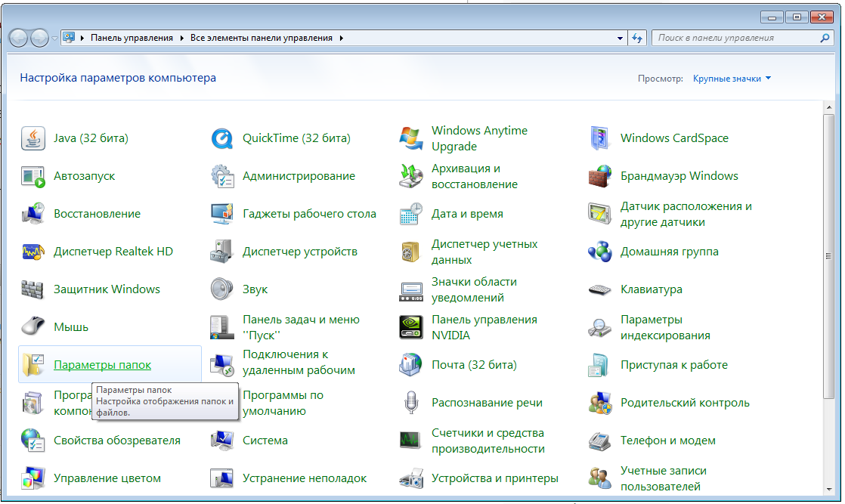This screenshot has width=845, height=504.
Task: Click the Автозапуск icon
Action: (x=32, y=176)
